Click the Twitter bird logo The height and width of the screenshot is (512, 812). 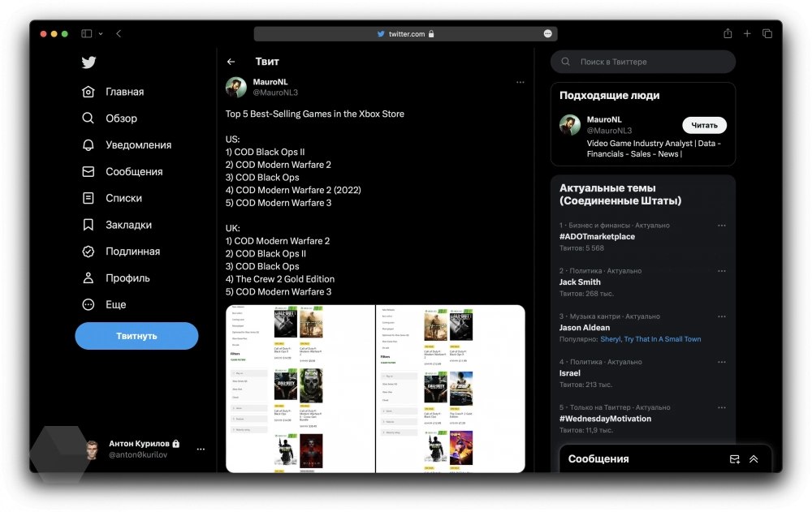[89, 62]
